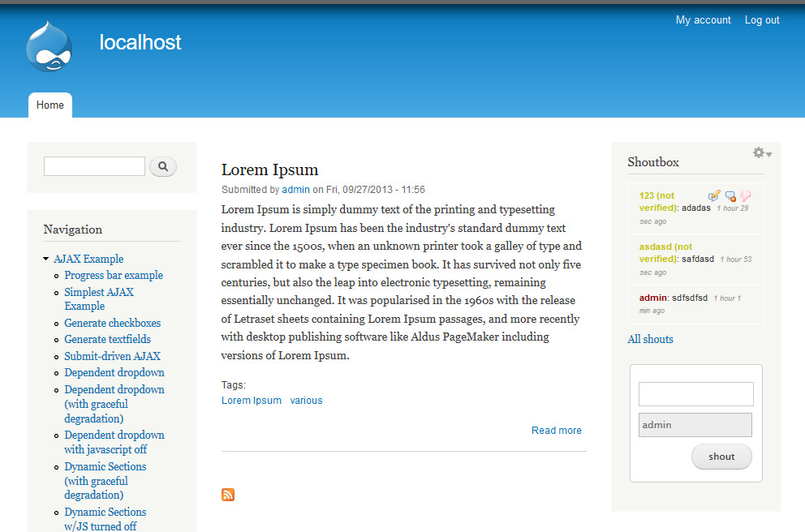Open the Progress bar example link
The image size is (805, 532).
(113, 275)
